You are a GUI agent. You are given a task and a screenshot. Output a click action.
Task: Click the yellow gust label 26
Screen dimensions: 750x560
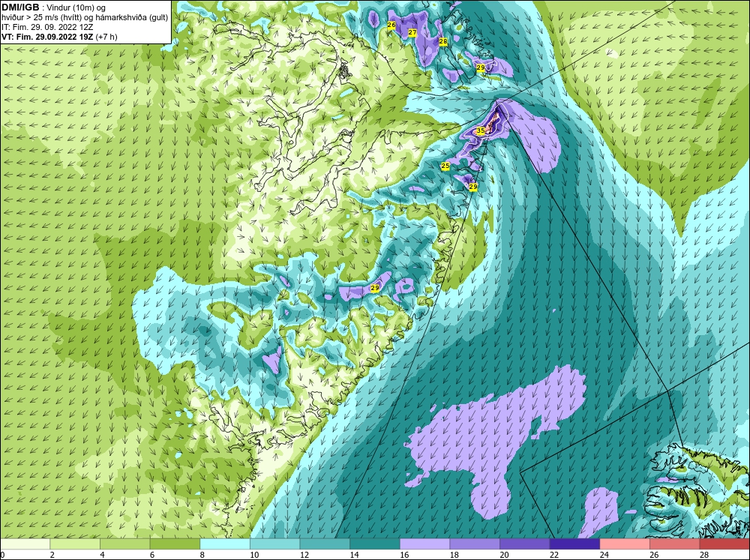(x=391, y=25)
